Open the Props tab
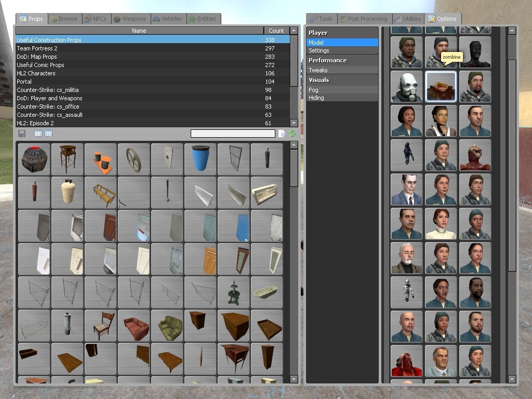 31,19
